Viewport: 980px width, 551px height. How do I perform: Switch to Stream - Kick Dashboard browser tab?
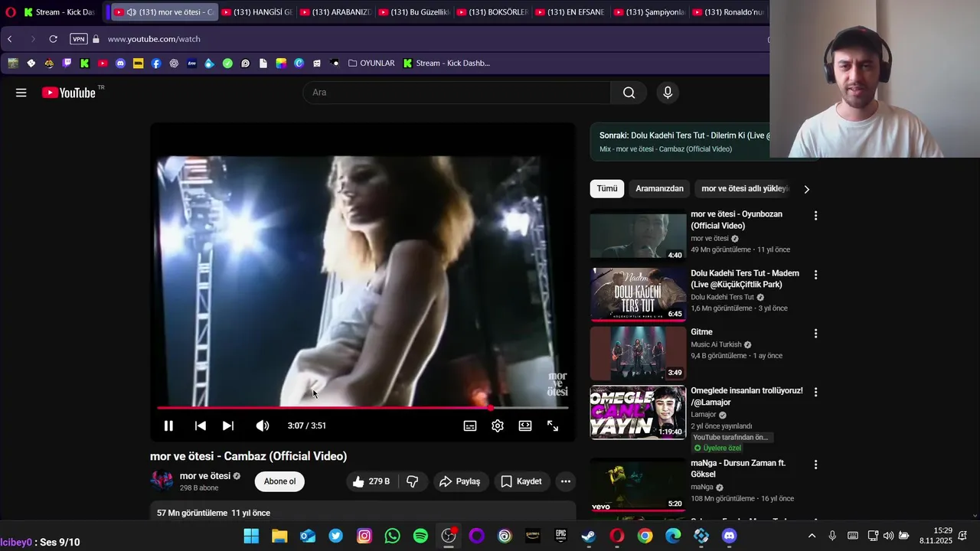[60, 12]
